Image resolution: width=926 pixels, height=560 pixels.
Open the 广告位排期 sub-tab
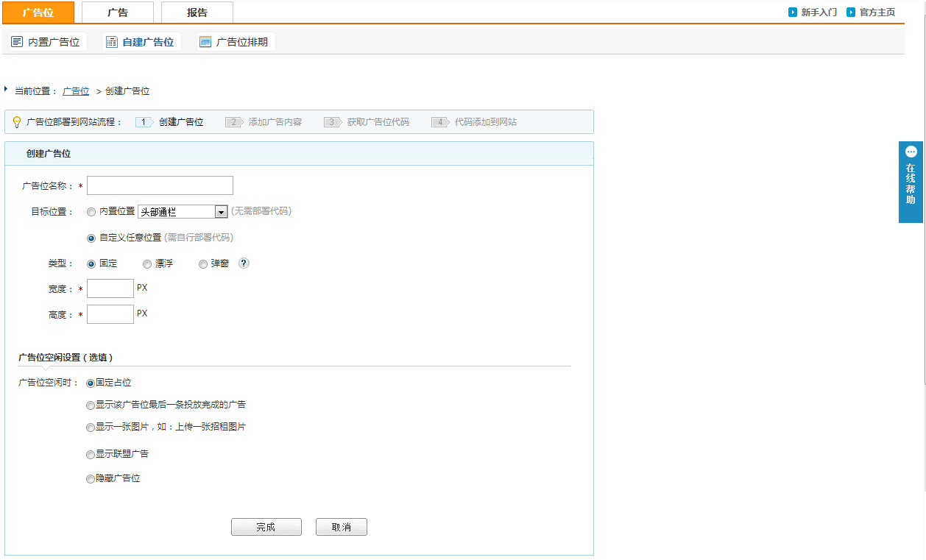click(x=235, y=42)
